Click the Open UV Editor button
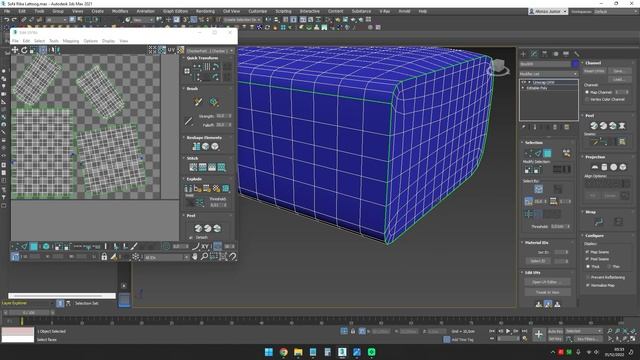Image resolution: width=640 pixels, height=360 pixels. pos(547,282)
